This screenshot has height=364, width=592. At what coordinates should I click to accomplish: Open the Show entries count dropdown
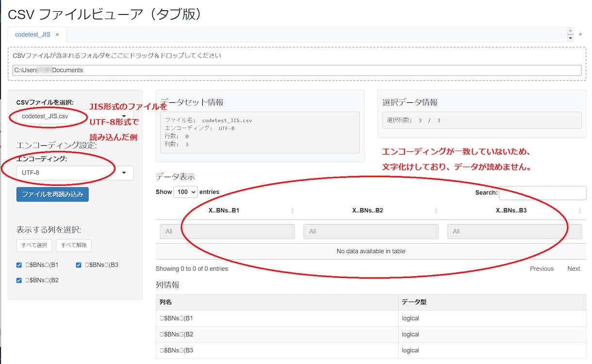(x=186, y=192)
